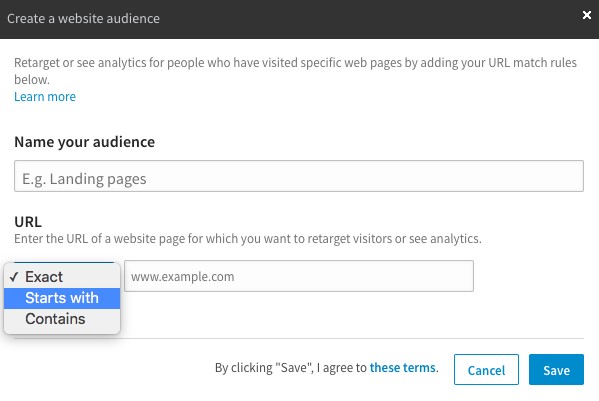Close the Create a website audience dialog
The height and width of the screenshot is (401, 599).
[587, 15]
